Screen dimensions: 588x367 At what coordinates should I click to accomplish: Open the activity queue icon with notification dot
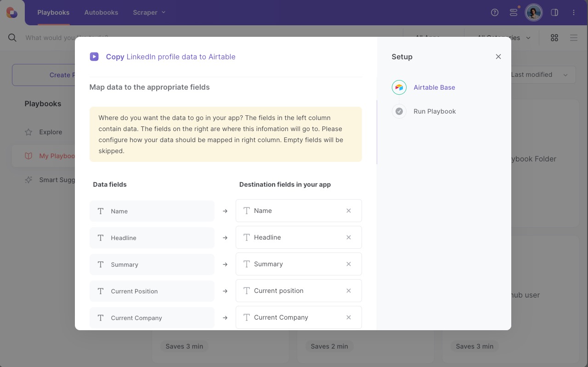click(x=514, y=12)
